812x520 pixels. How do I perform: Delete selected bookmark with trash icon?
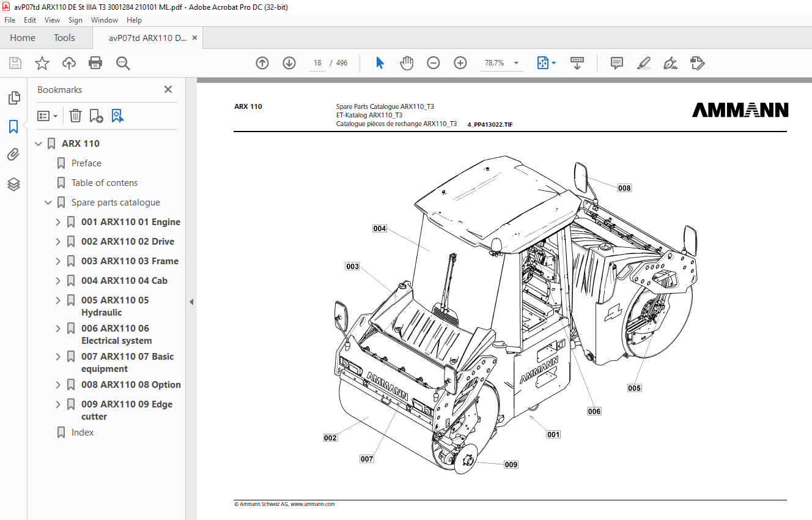click(75, 116)
